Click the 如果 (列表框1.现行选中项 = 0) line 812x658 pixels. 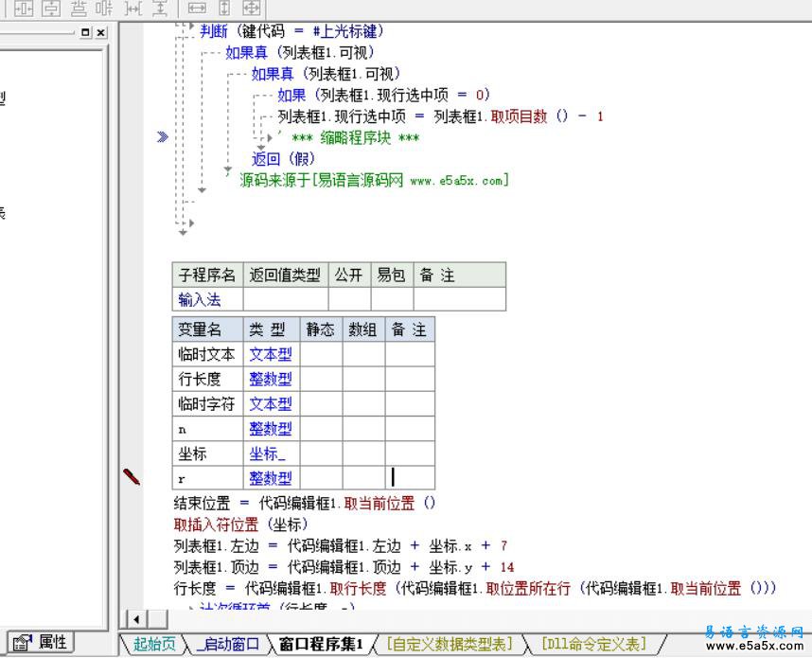point(383,96)
